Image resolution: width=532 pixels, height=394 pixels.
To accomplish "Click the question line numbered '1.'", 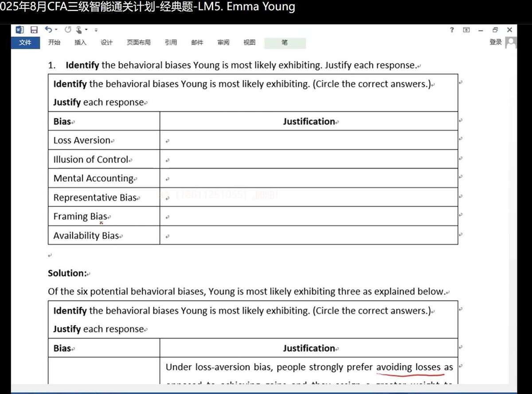I will 233,65.
